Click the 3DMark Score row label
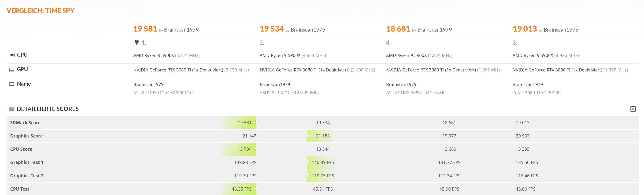 click(25, 123)
